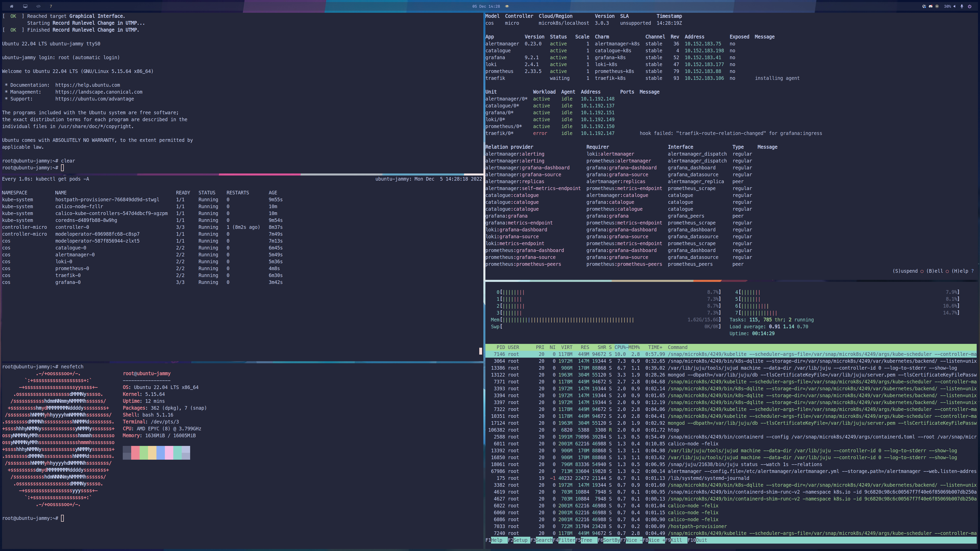This screenshot has height=551, width=980.
Task: Toggle the microphone mute icon
Action: 962,6
